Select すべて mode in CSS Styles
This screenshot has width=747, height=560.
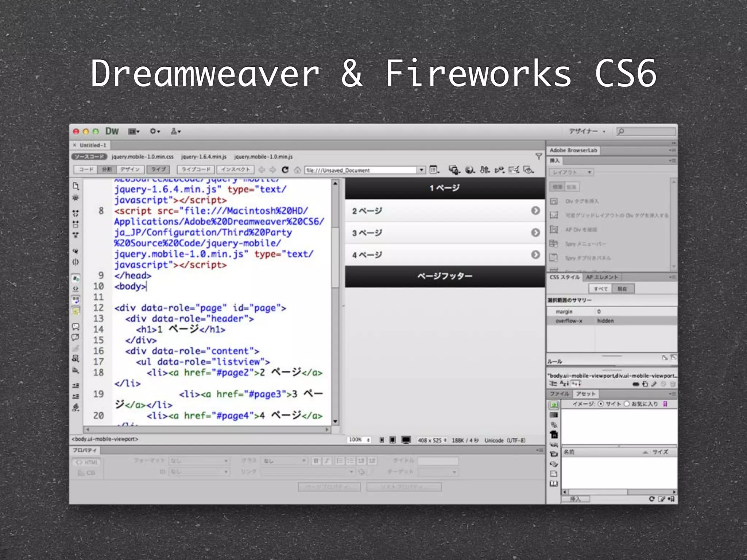[x=600, y=289]
